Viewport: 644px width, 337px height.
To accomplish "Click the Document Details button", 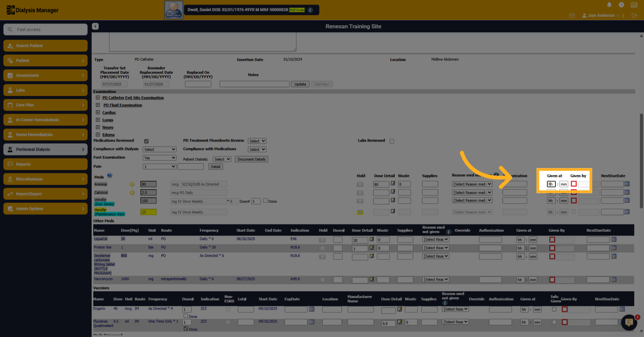I will 251,159.
